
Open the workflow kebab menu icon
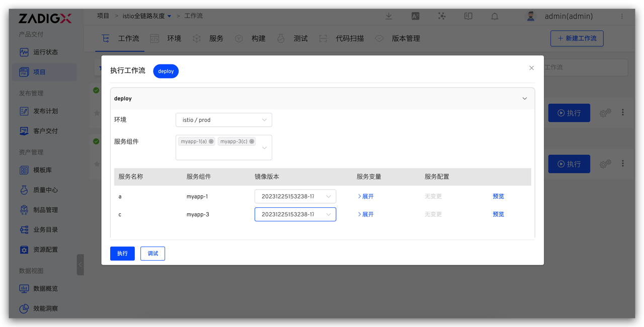(623, 112)
